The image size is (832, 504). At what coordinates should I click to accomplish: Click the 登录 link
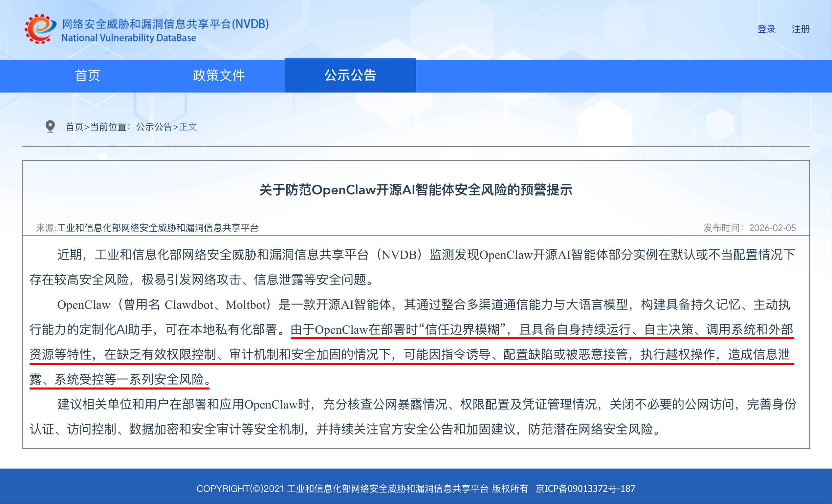(766, 29)
